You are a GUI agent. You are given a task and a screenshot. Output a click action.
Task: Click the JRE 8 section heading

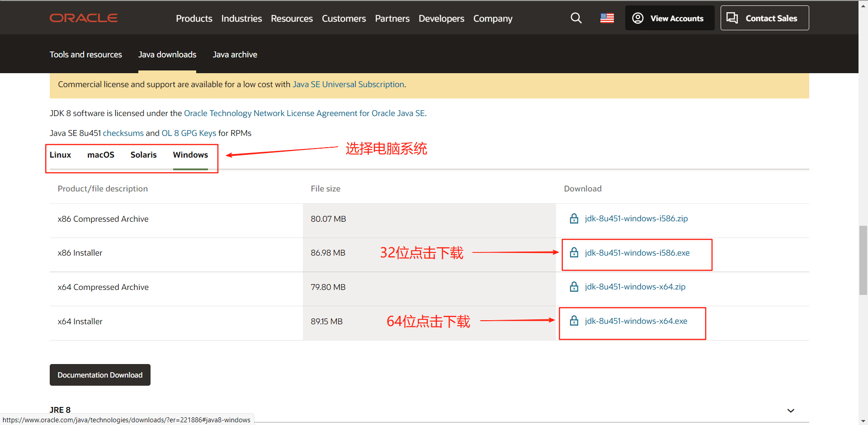(x=60, y=410)
